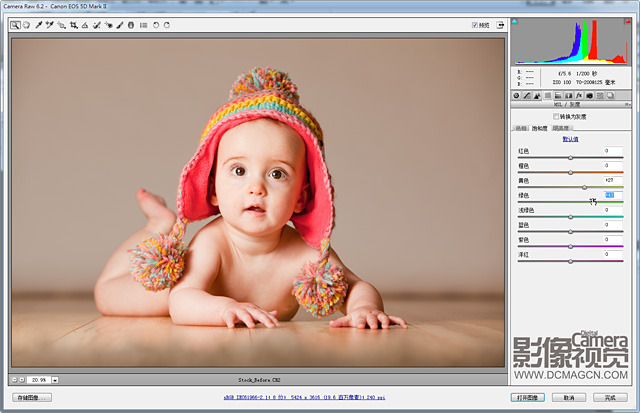This screenshot has height=413, width=640.
Task: Pick the White Balance eyedropper tool
Action: [x=39, y=24]
